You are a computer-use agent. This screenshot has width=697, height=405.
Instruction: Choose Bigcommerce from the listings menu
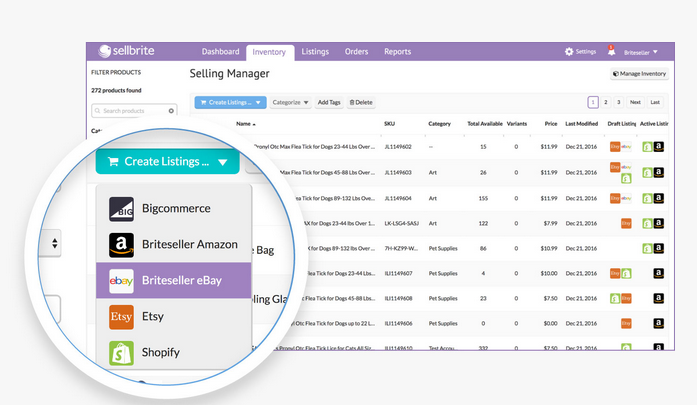tap(174, 208)
